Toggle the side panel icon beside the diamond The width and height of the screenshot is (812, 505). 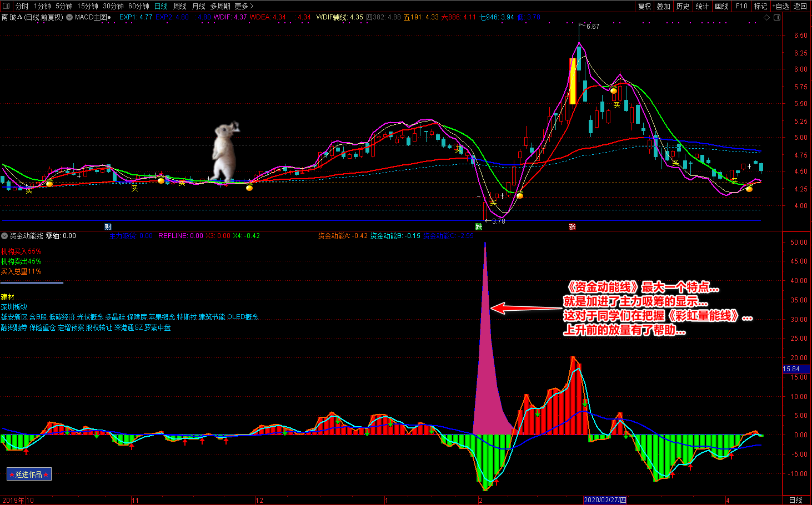[x=777, y=17]
